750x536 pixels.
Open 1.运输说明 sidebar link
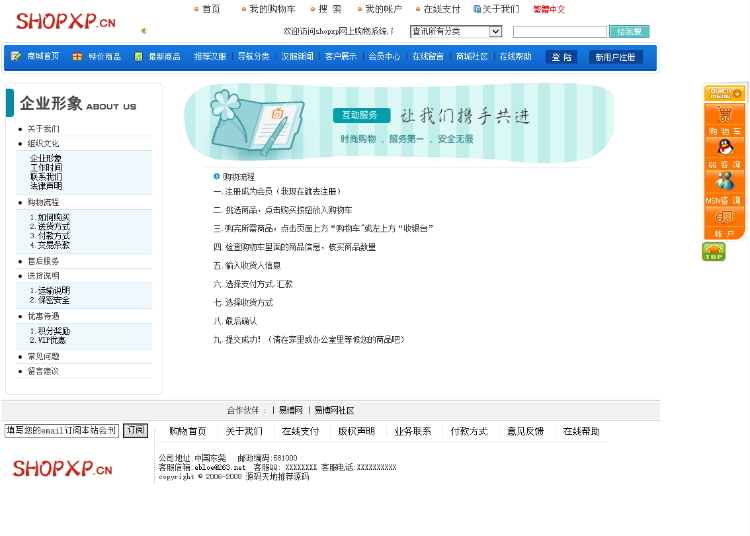click(50, 291)
